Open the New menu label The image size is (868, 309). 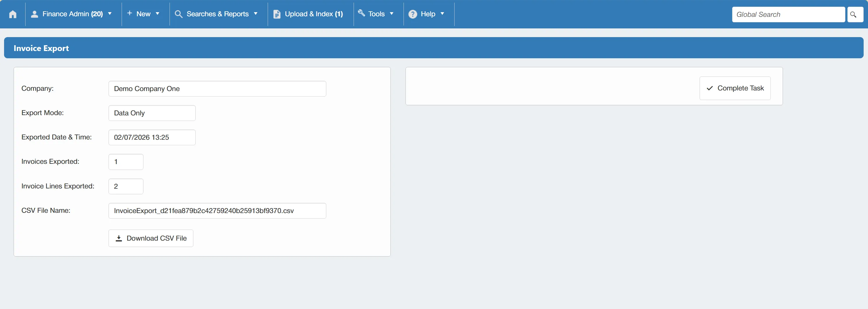click(x=143, y=14)
